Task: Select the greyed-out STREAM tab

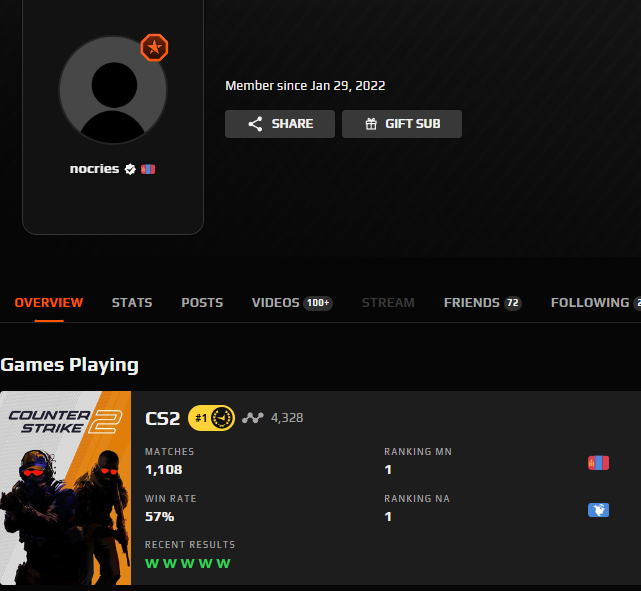Action: [388, 302]
